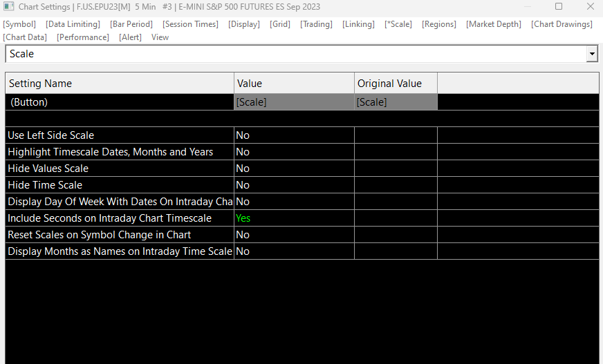Open the [Grid] tab
Viewport: 603px width, 364px height.
coord(280,24)
